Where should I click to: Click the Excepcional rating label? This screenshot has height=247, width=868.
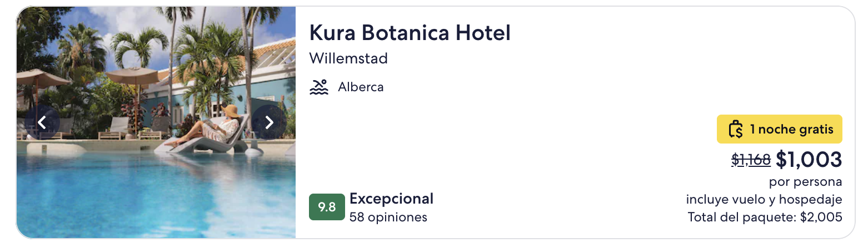(x=391, y=199)
